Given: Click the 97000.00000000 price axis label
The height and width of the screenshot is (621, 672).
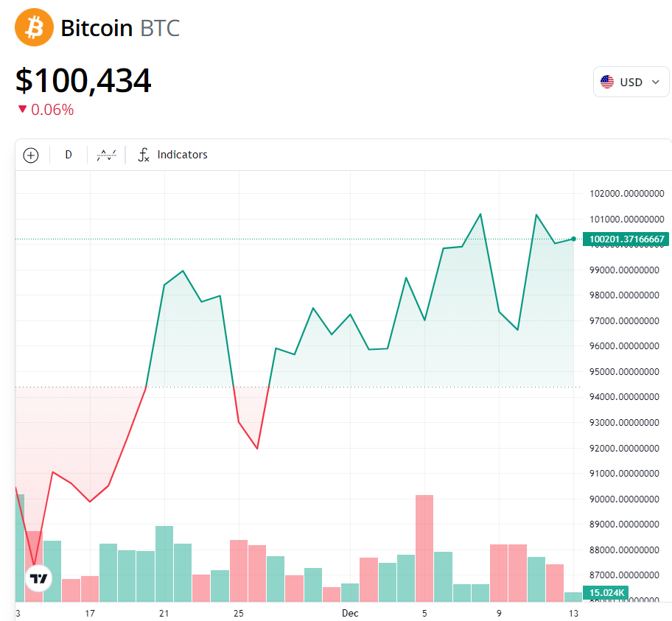Looking at the screenshot, I should pos(624,320).
